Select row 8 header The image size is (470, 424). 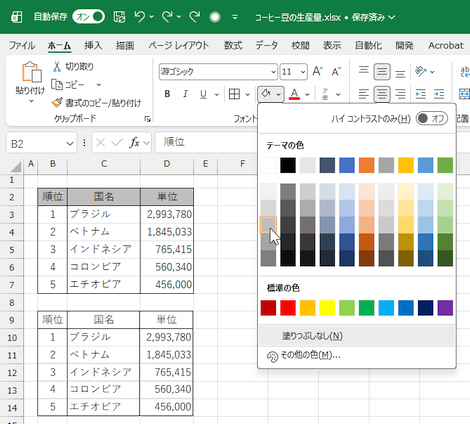coord(12,302)
